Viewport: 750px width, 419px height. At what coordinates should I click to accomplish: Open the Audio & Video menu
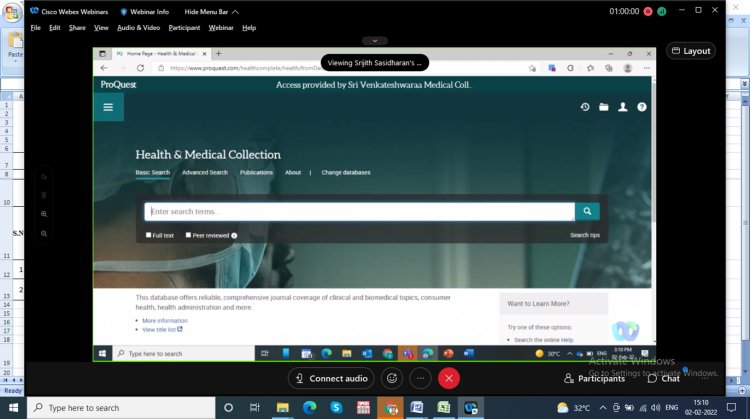coord(138,28)
